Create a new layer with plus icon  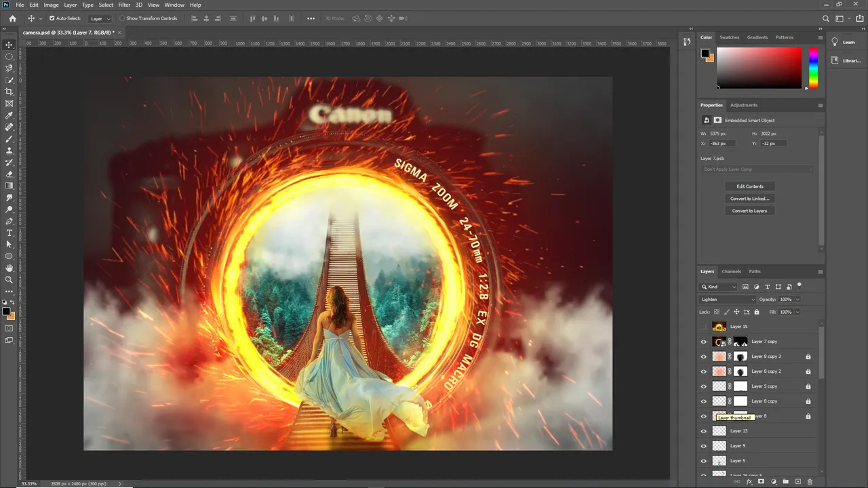tap(797, 482)
